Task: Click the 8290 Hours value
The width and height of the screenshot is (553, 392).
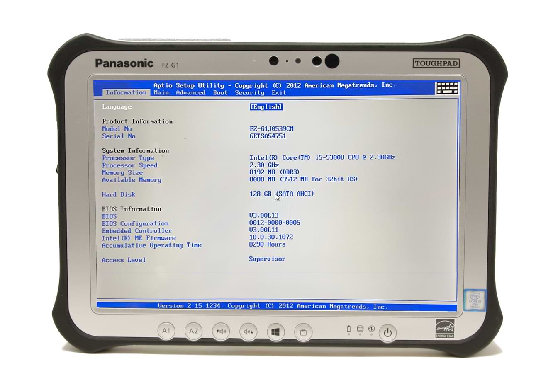Action: (x=267, y=244)
